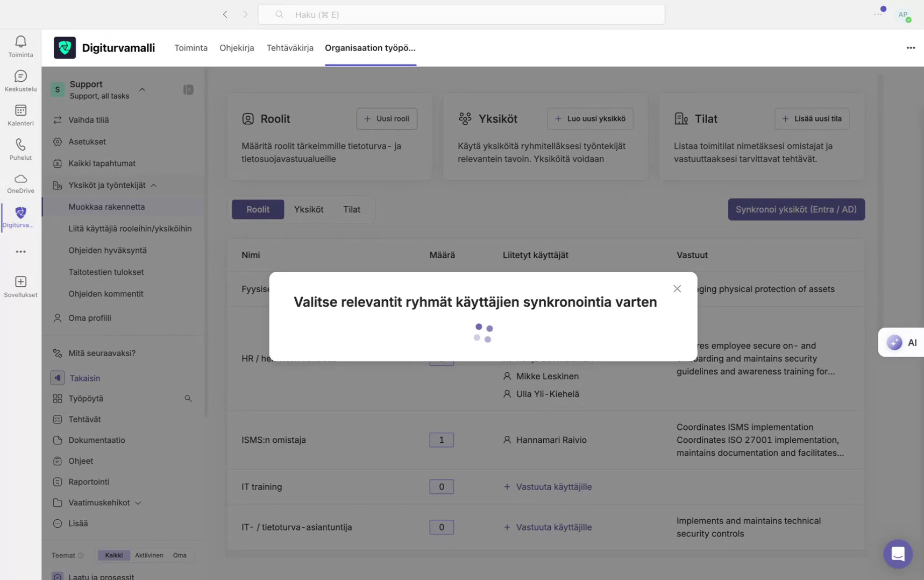This screenshot has height=580, width=924.
Task: Open the Yksiköt tab below the cards
Action: 309,209
